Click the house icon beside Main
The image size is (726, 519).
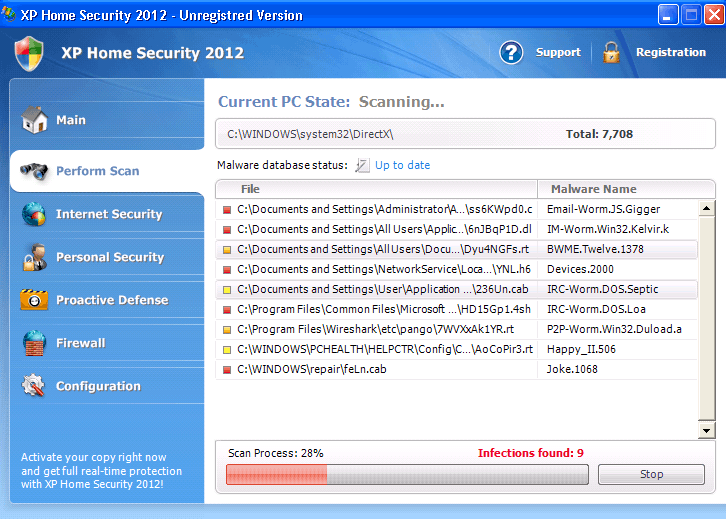(x=34, y=120)
